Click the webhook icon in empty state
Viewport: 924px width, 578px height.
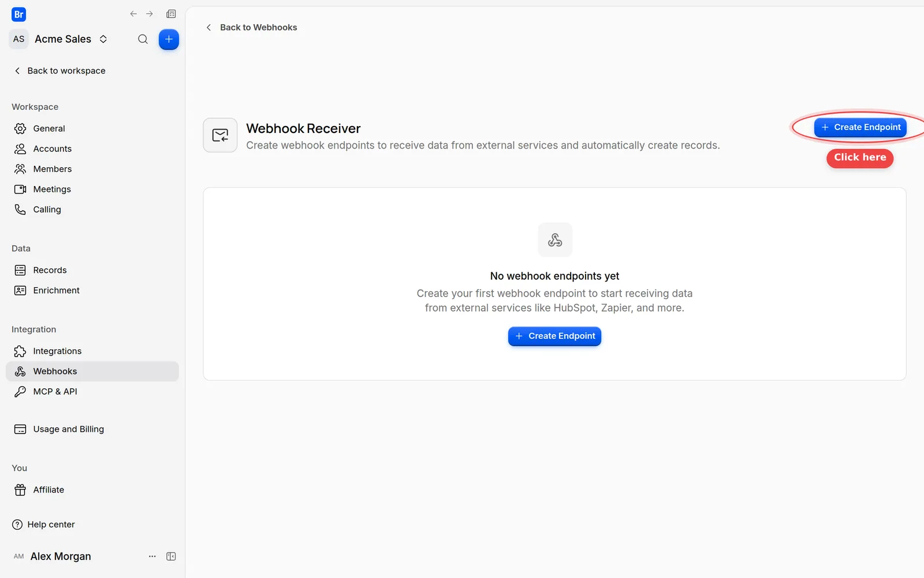[x=555, y=239]
